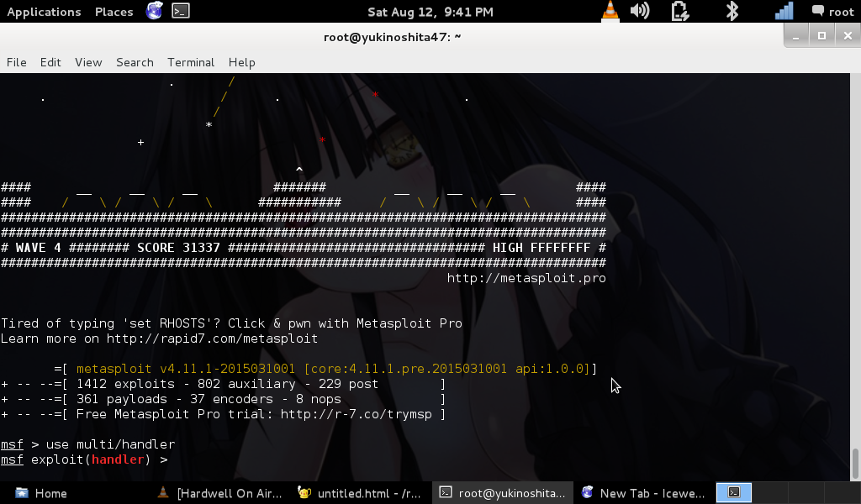861x504 pixels.
Task: Click the 'Tired of typing' tip line
Action: point(231,323)
